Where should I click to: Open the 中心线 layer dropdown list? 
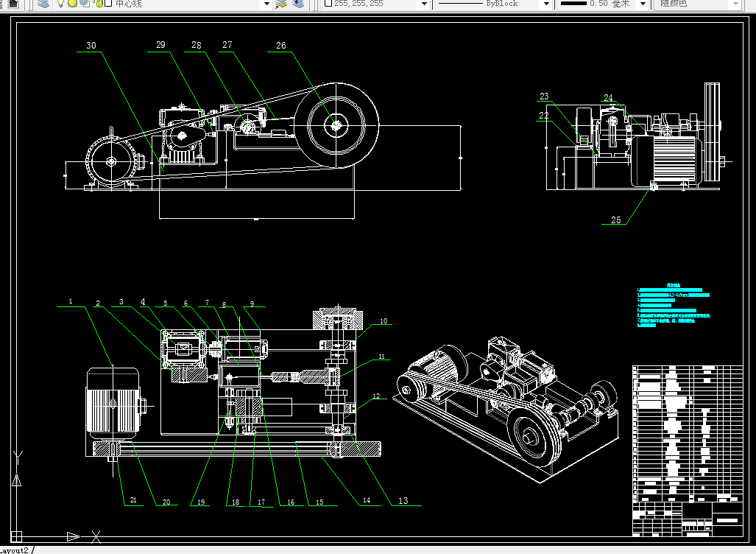163,4
